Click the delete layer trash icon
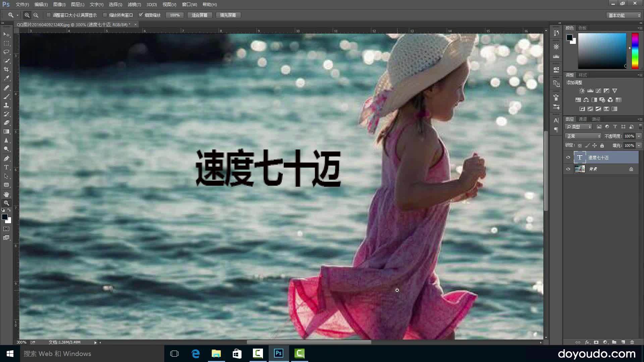644x362 pixels. (x=632, y=342)
